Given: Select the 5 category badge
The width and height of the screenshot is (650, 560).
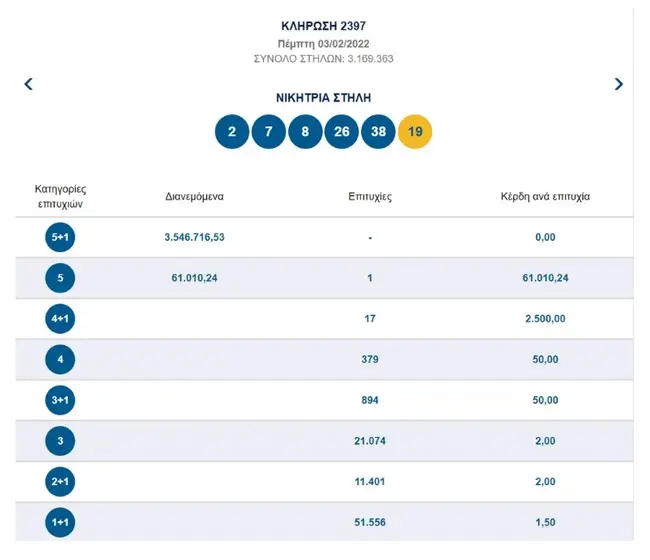Looking at the screenshot, I should (60, 278).
